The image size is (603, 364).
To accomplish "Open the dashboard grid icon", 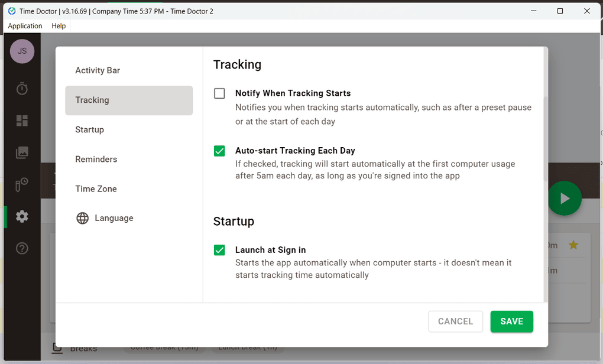I will 22,121.
